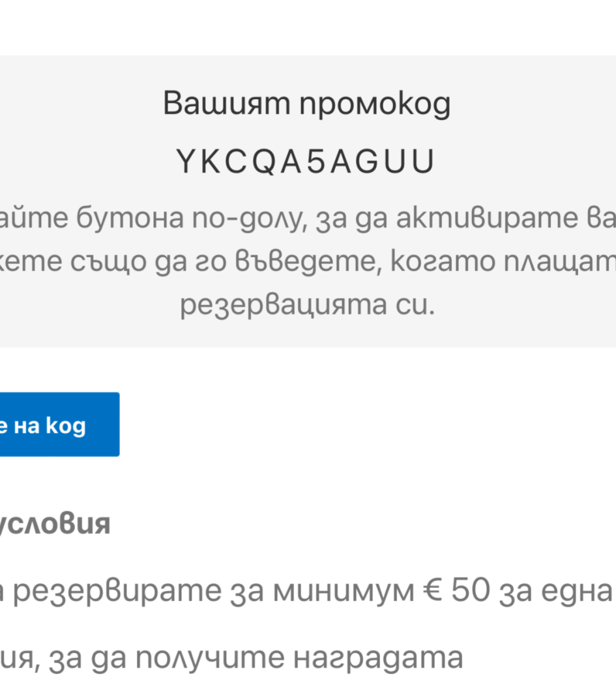Click the word 'код' on the blue button
This screenshot has width=616, height=678.
pos(66,425)
